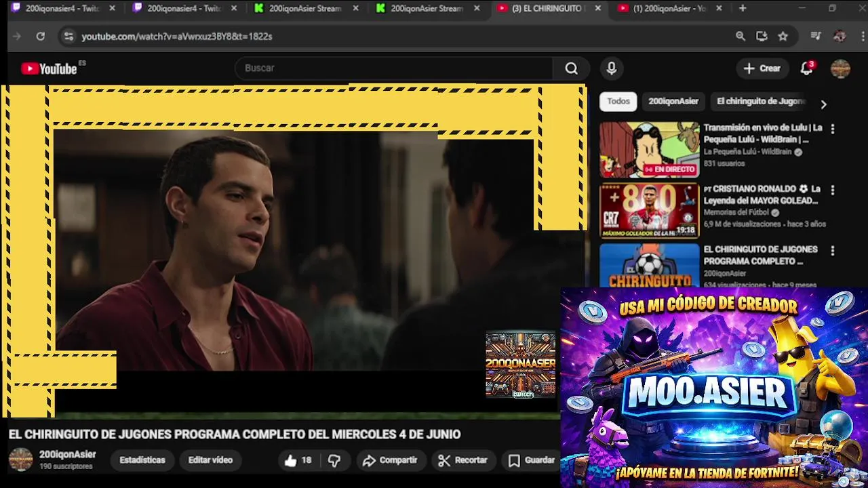868x488 pixels.
Task: Open EL CHIRINGUITO DE JUGONES PROGRAMA COMPLETO title
Action: pos(761,255)
